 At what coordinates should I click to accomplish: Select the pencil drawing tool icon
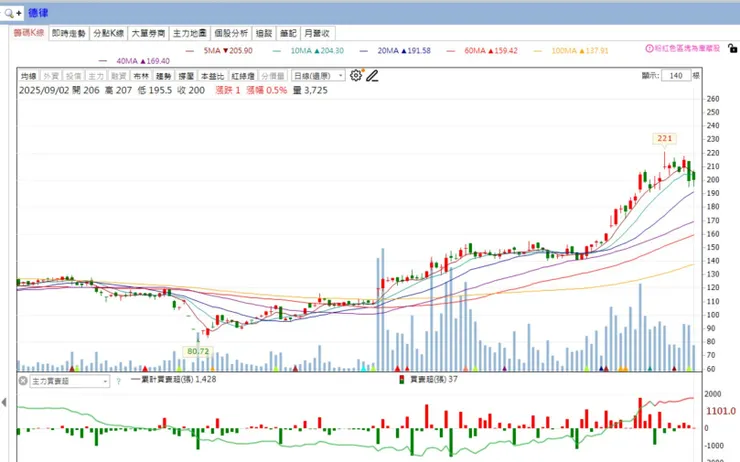click(x=372, y=76)
